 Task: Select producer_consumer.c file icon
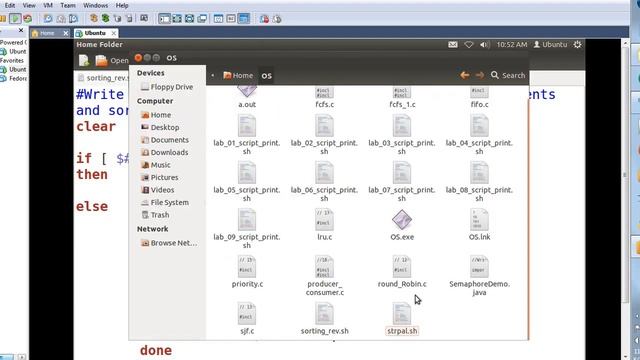tap(324, 267)
